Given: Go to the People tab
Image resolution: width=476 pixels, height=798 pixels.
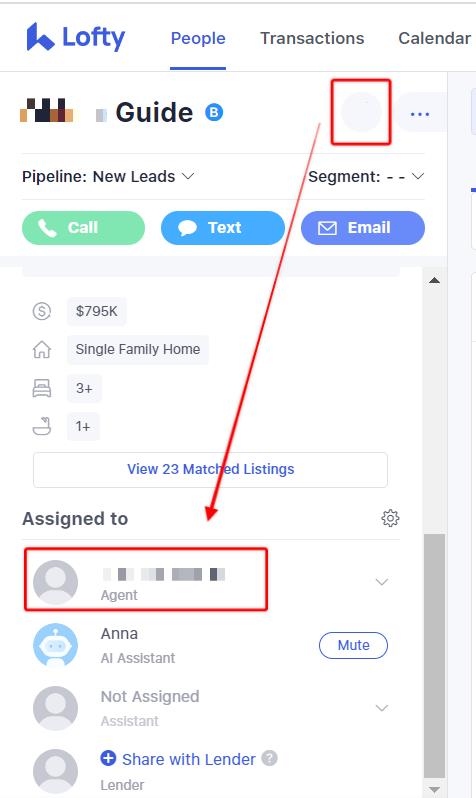Looking at the screenshot, I should (198, 38).
